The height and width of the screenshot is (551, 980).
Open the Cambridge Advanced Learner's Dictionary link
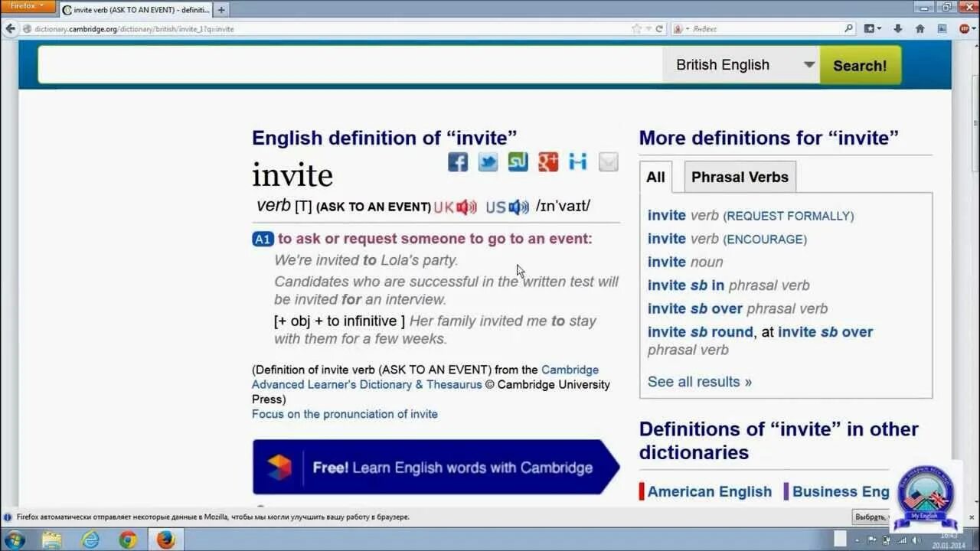click(426, 377)
